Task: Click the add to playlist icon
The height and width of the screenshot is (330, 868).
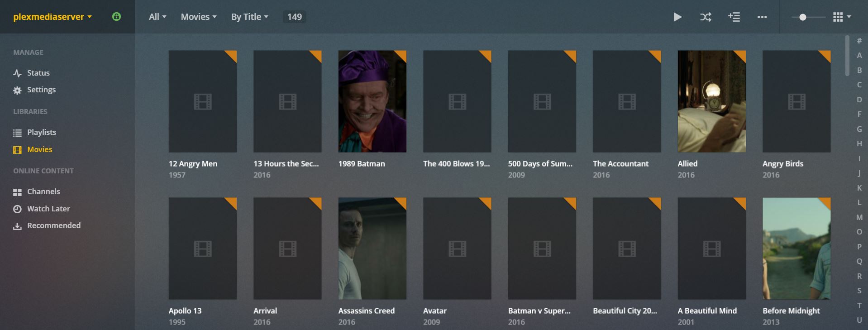Action: pyautogui.click(x=734, y=17)
